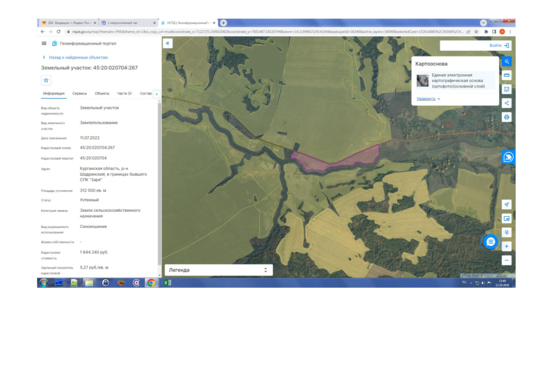553x391 pixels.
Task: Click the Войти login button
Action: (x=499, y=45)
